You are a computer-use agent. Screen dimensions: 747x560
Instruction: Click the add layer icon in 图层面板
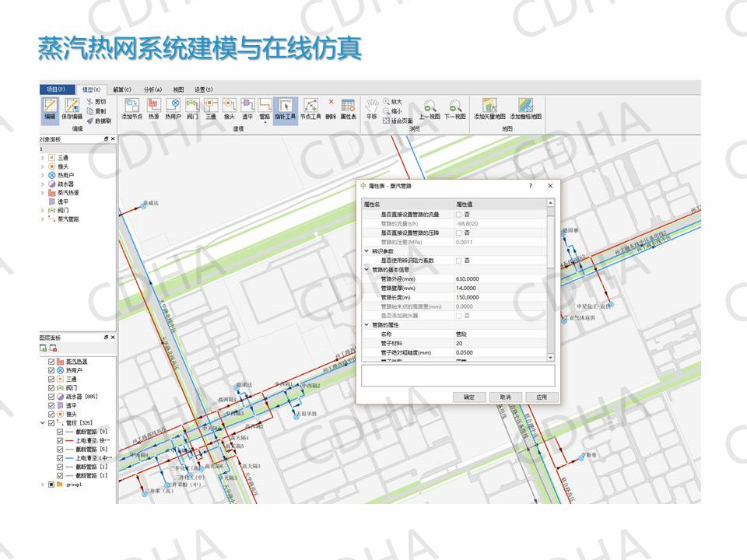tap(44, 348)
